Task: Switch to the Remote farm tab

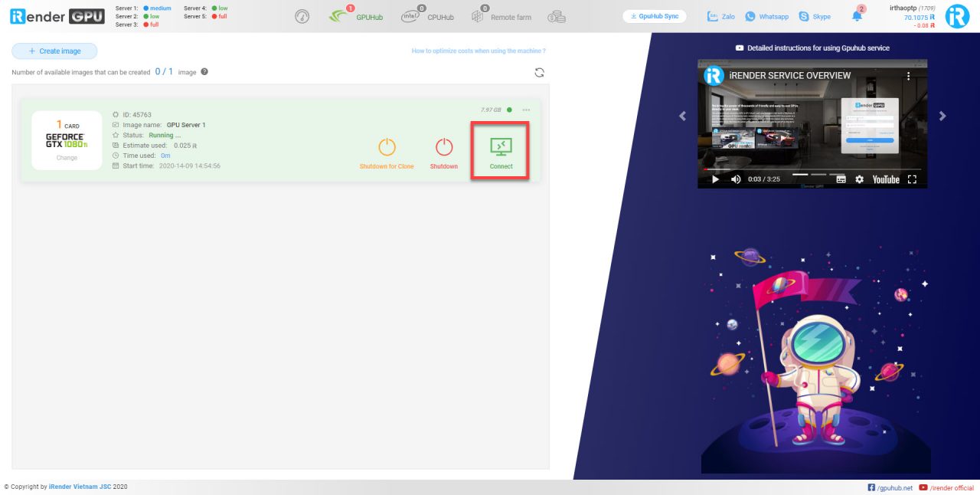Action: tap(502, 17)
